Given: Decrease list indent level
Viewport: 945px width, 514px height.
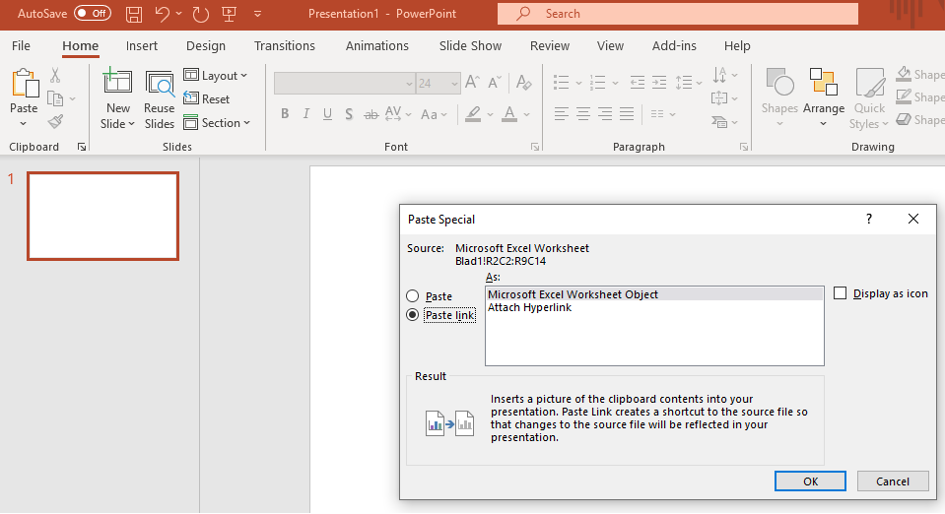Looking at the screenshot, I should pos(637,83).
